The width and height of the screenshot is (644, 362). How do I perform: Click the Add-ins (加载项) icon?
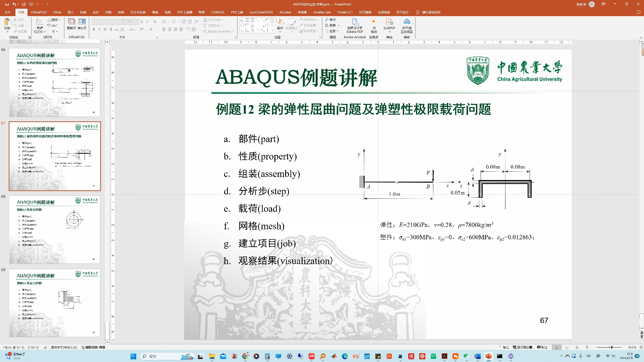(x=374, y=22)
